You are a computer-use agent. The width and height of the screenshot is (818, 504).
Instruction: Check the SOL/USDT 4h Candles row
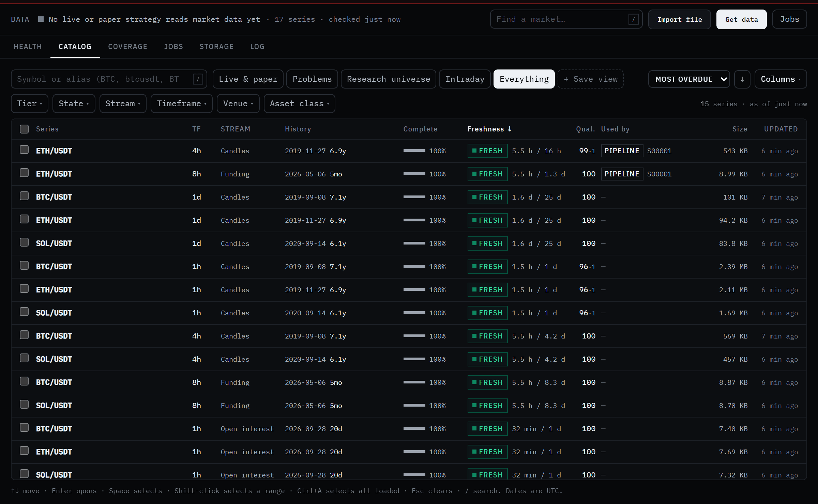pos(24,358)
